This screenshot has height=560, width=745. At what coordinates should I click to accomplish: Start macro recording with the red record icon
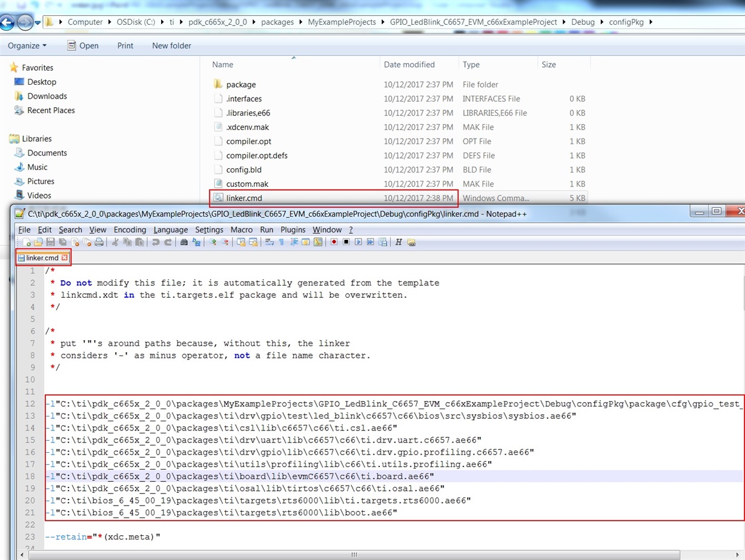click(334, 242)
